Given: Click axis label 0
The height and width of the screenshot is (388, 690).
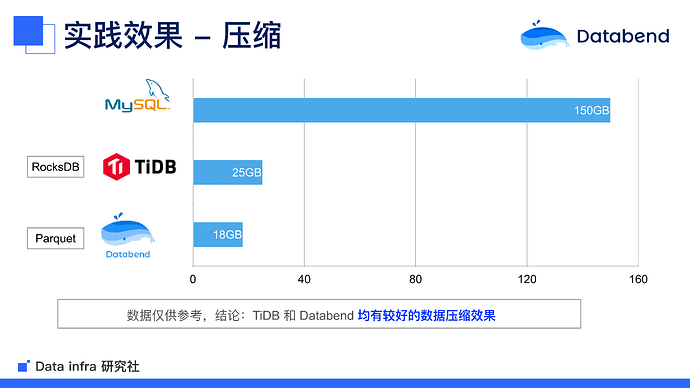Looking at the screenshot, I should pos(193,279).
